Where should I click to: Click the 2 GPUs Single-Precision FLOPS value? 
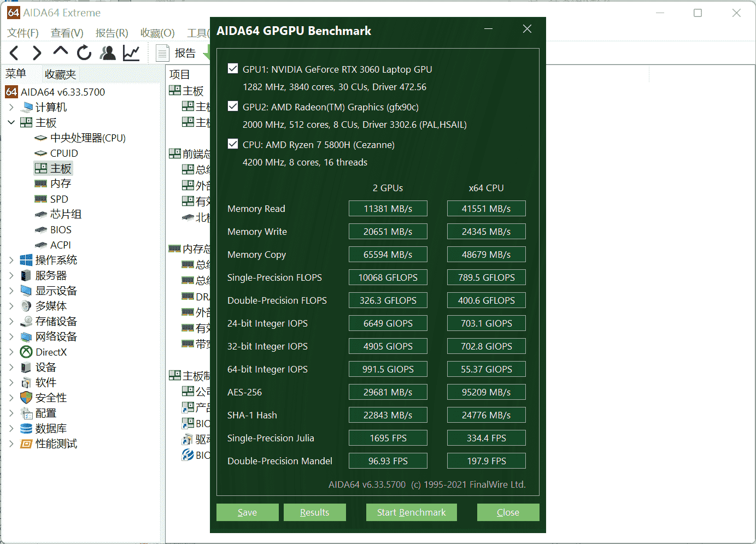pos(388,277)
